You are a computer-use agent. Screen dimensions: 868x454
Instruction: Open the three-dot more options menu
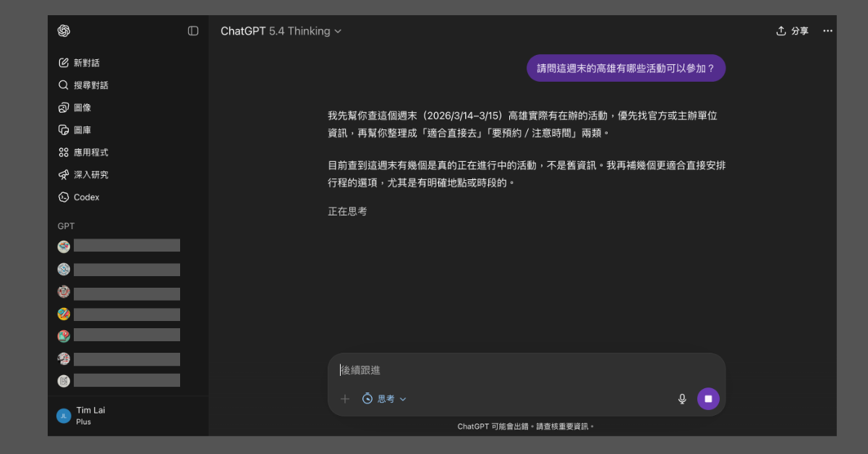pos(827,31)
